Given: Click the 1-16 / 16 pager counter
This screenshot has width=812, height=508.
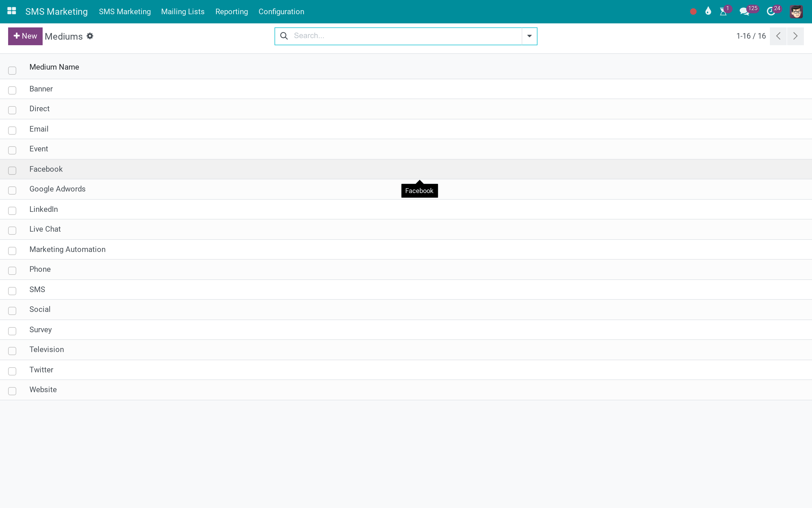Looking at the screenshot, I should pos(751,36).
